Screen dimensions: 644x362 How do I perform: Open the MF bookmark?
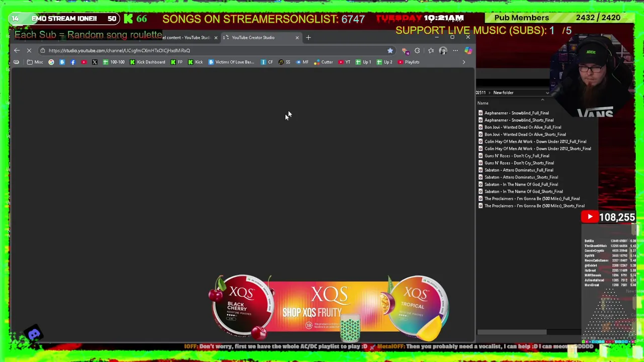pos(302,62)
